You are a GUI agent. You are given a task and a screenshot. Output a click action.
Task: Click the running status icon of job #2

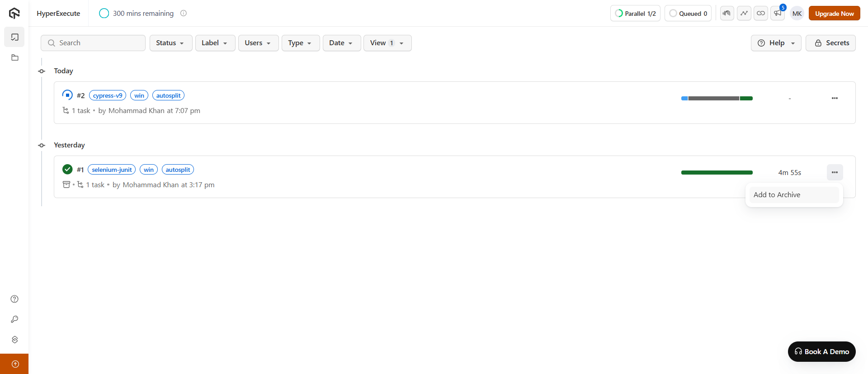click(67, 95)
